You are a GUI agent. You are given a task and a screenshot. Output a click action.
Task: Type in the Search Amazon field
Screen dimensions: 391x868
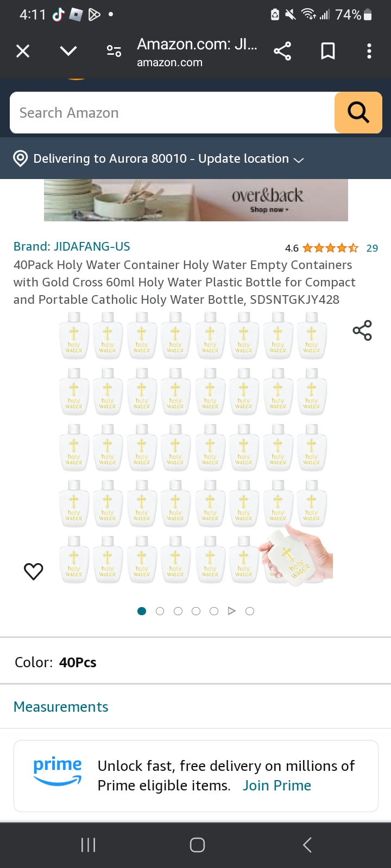tap(172, 113)
